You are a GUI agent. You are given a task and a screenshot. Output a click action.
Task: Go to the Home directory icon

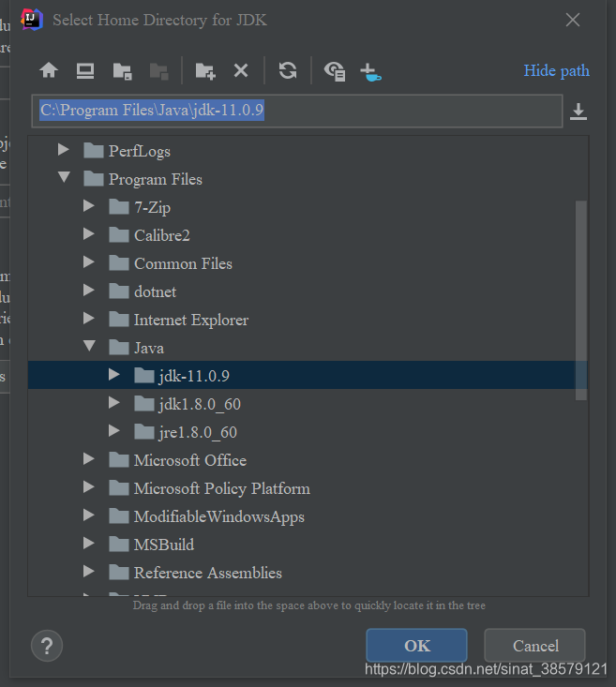tap(49, 70)
